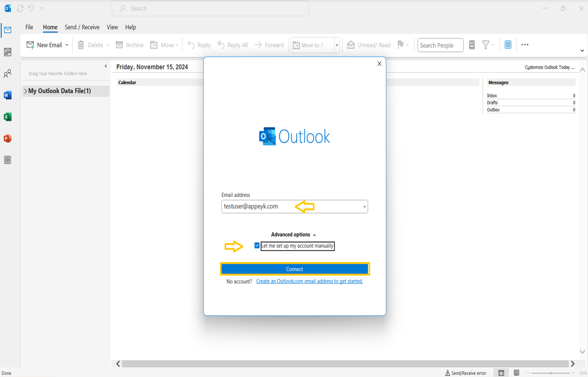Screen dimensions: 588x377
Task: Switch to the View tab
Action: [x=112, y=27]
